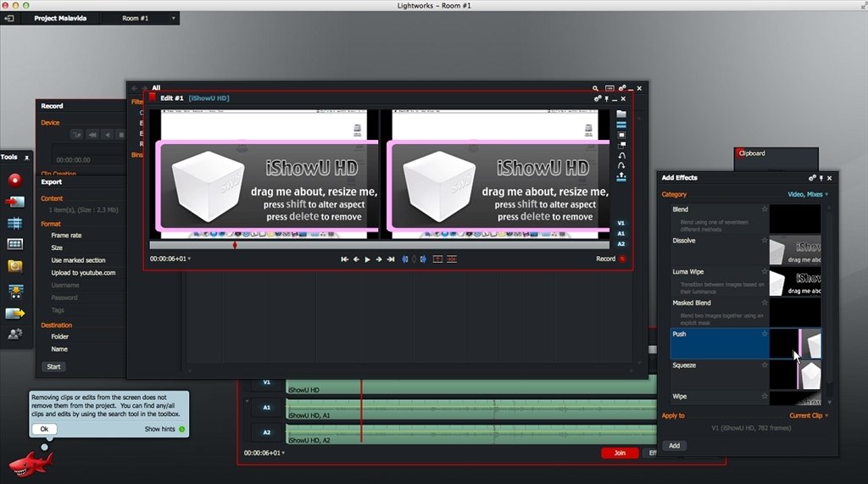The height and width of the screenshot is (484, 868).
Task: Click the fullscreen square icon in Edit viewer
Action: point(621,135)
